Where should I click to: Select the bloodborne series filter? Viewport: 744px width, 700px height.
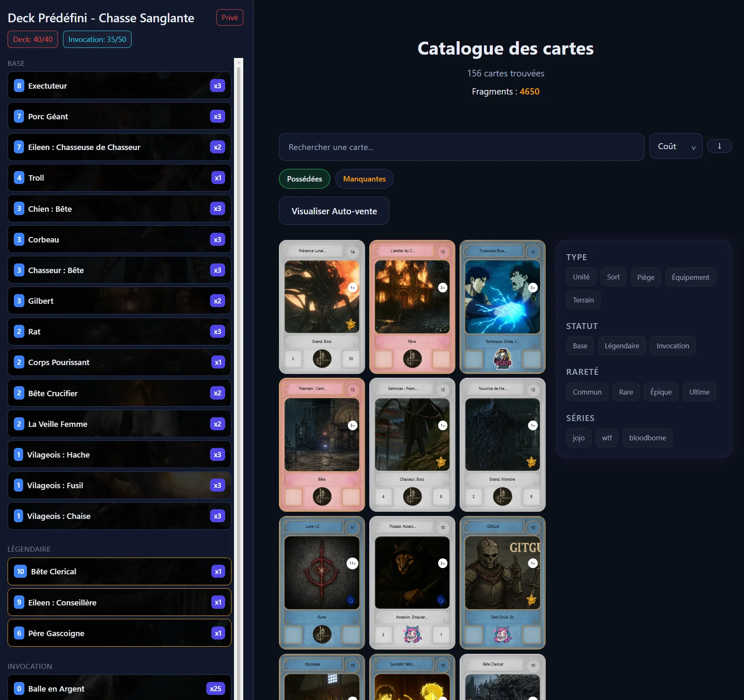click(647, 438)
